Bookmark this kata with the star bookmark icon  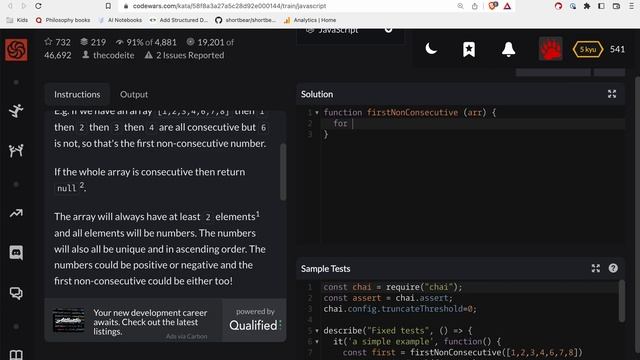click(x=469, y=49)
